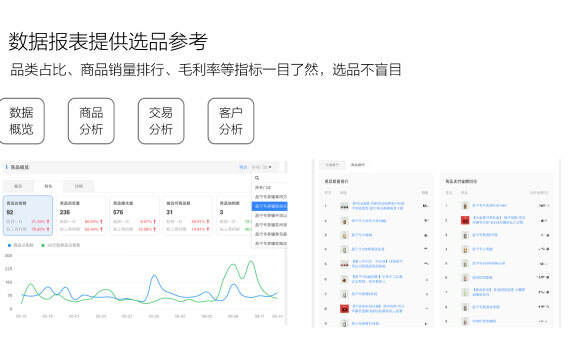Select the metric card showing 236
Viewport: 570px width, 360px height.
(81, 216)
